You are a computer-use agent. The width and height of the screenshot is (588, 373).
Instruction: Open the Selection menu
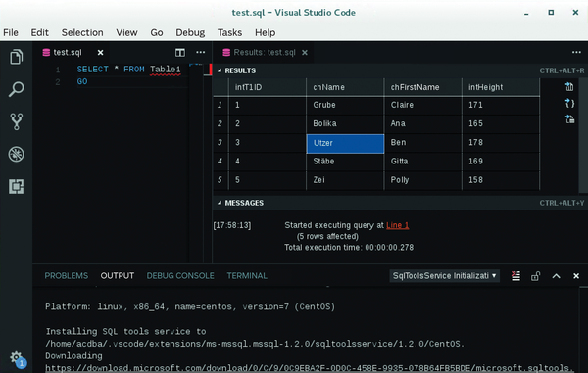[x=82, y=33]
